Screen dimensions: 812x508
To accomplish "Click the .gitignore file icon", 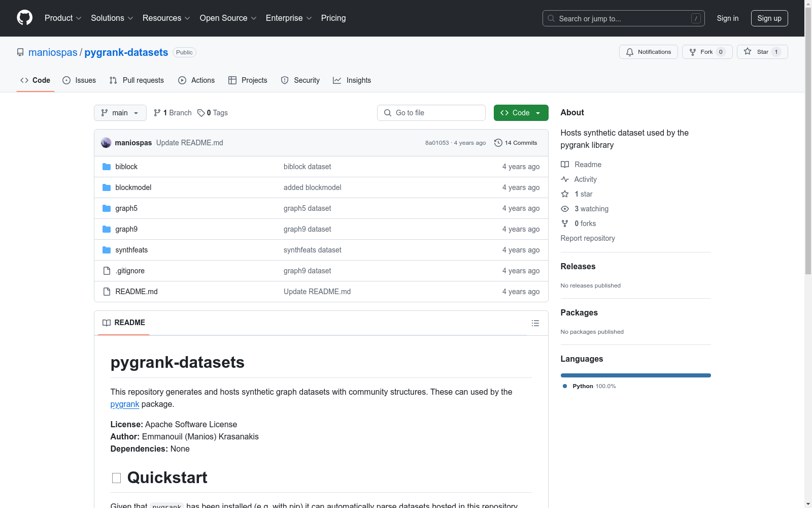I will coord(107,271).
